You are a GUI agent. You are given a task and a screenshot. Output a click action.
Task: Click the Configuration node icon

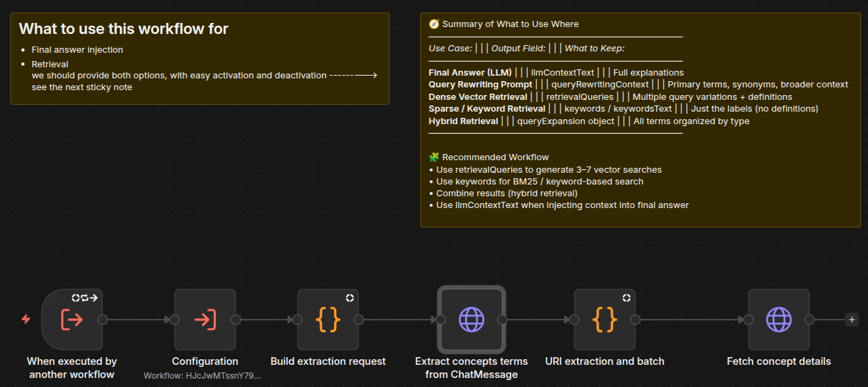[205, 320]
